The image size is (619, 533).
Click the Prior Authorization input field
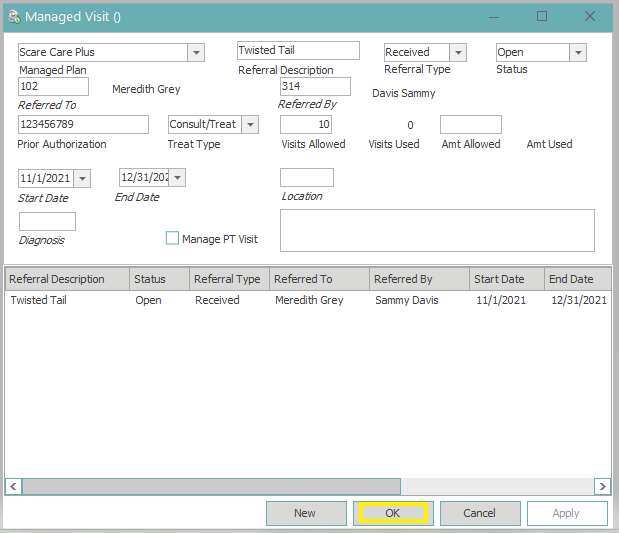[83, 125]
